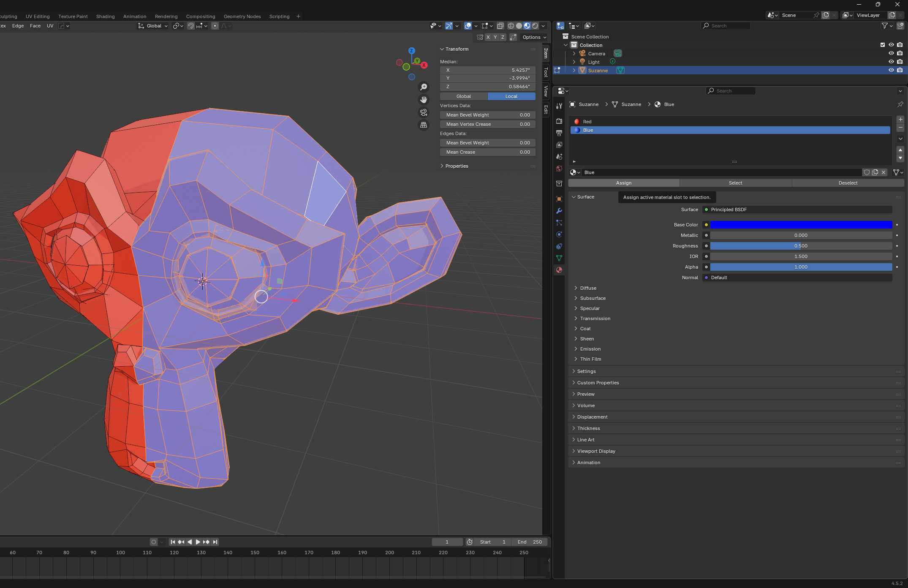Open the viewport Options dropdown
This screenshot has height=588, width=908.
tap(534, 37)
